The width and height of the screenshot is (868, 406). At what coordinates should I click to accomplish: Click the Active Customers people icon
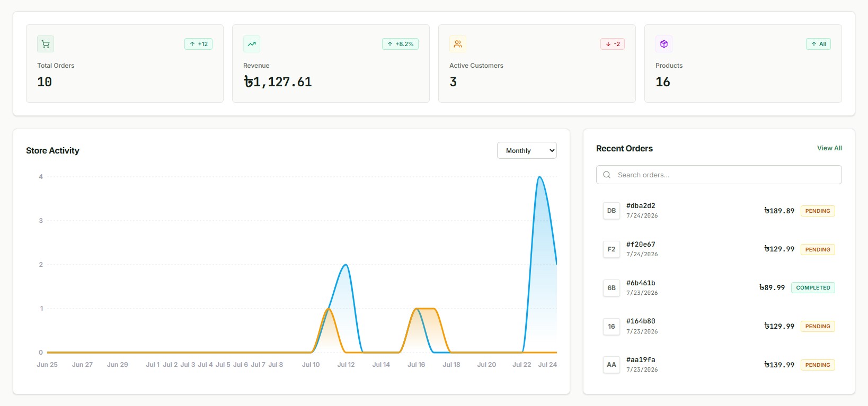click(x=458, y=44)
